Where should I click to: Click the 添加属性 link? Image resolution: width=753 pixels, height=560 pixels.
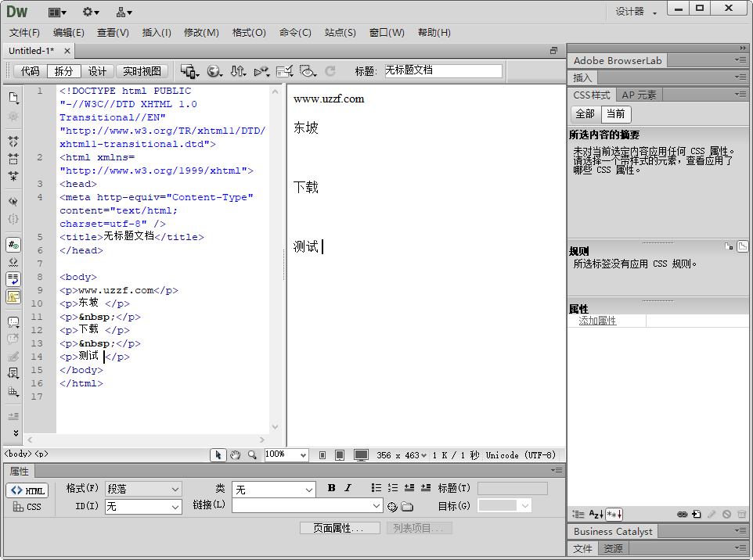[597, 321]
